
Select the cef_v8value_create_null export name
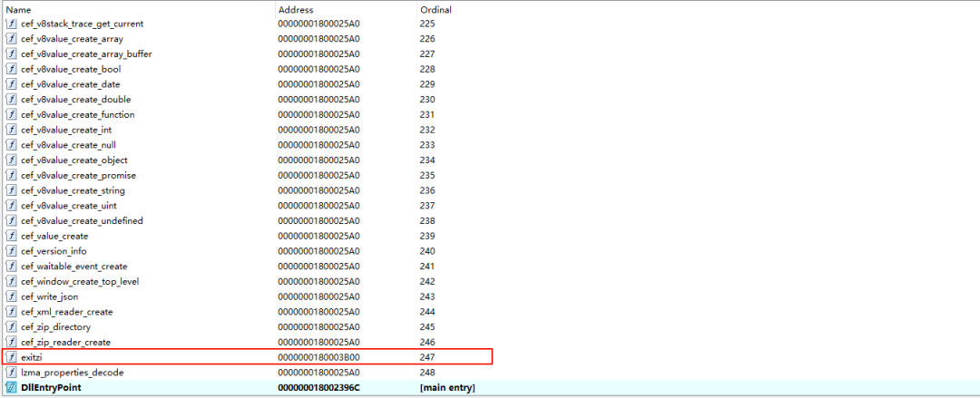pos(69,145)
